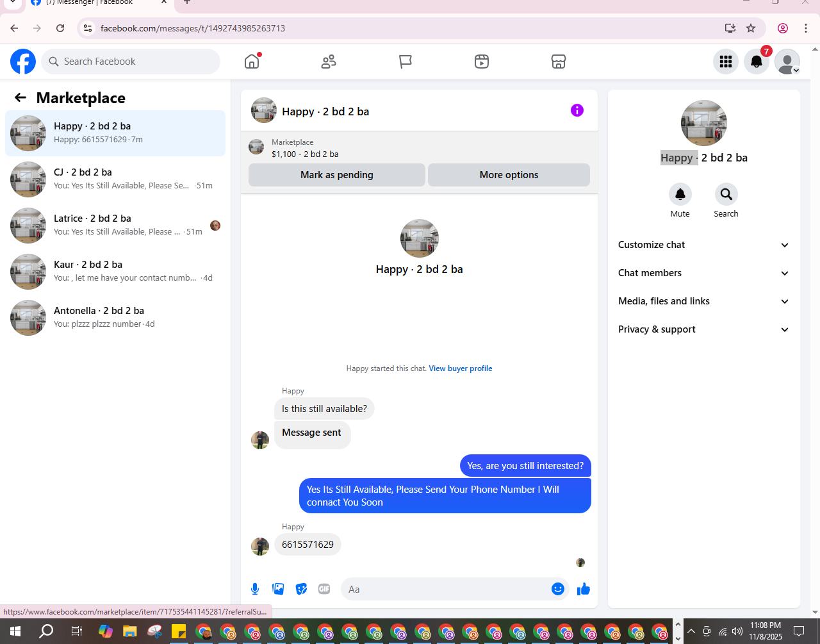Choose a GIF using the GIF icon
The height and width of the screenshot is (644, 820).
[x=324, y=589]
